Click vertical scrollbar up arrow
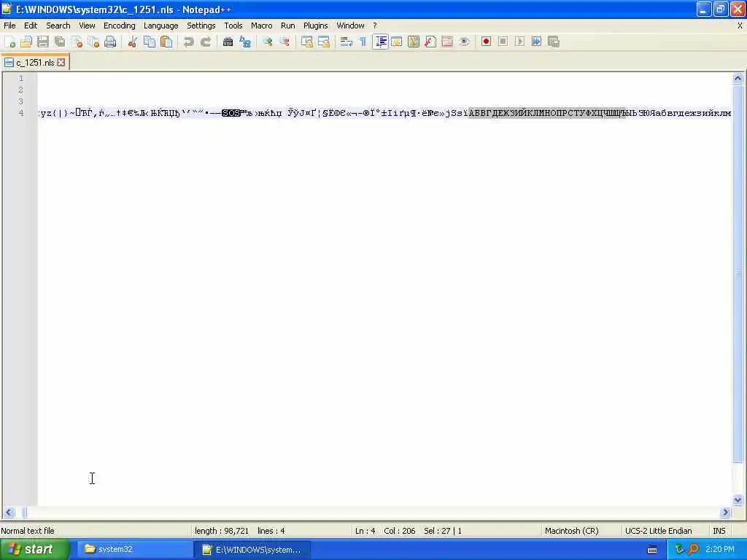This screenshot has height=560, width=747. click(x=738, y=79)
